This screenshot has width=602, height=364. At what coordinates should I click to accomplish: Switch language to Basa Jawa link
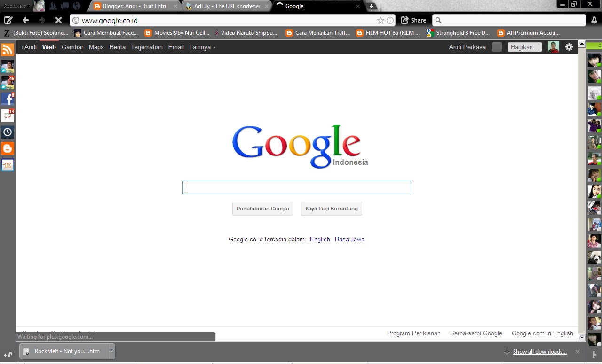(x=349, y=239)
